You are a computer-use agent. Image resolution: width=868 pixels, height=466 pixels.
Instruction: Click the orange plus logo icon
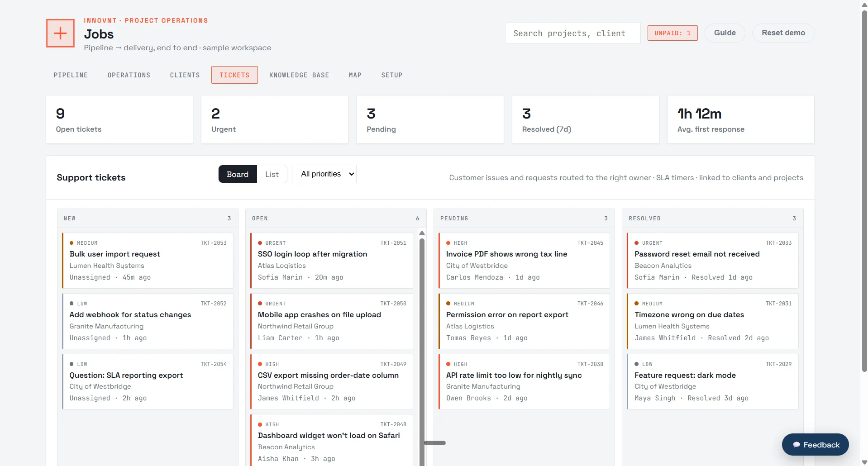(60, 33)
